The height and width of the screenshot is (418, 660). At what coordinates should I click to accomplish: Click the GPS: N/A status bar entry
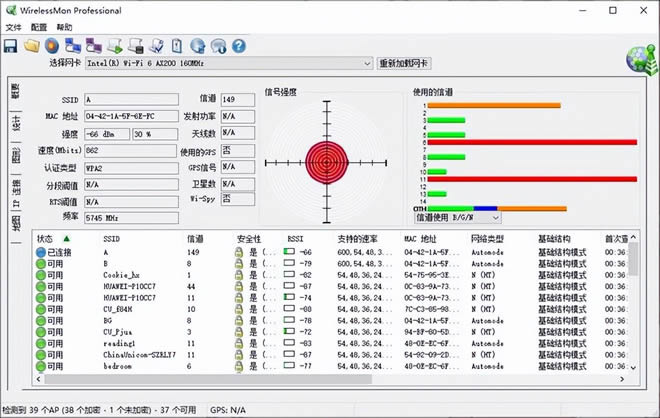point(228,410)
